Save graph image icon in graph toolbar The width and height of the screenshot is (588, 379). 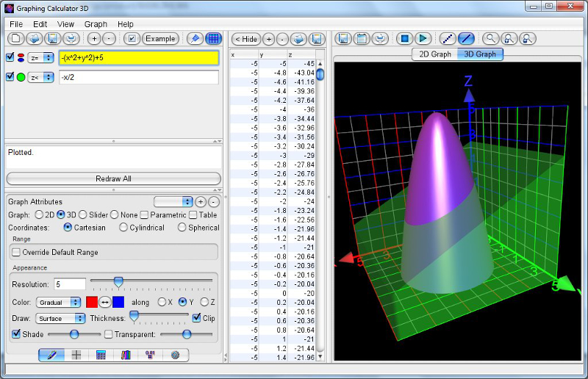coord(343,39)
